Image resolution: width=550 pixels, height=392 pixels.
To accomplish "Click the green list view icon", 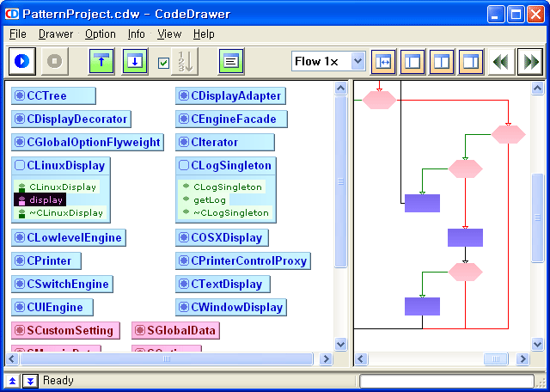I will [230, 61].
